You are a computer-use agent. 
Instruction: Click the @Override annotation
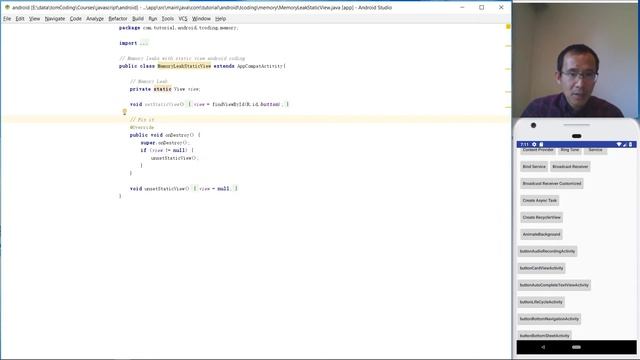click(x=142, y=127)
